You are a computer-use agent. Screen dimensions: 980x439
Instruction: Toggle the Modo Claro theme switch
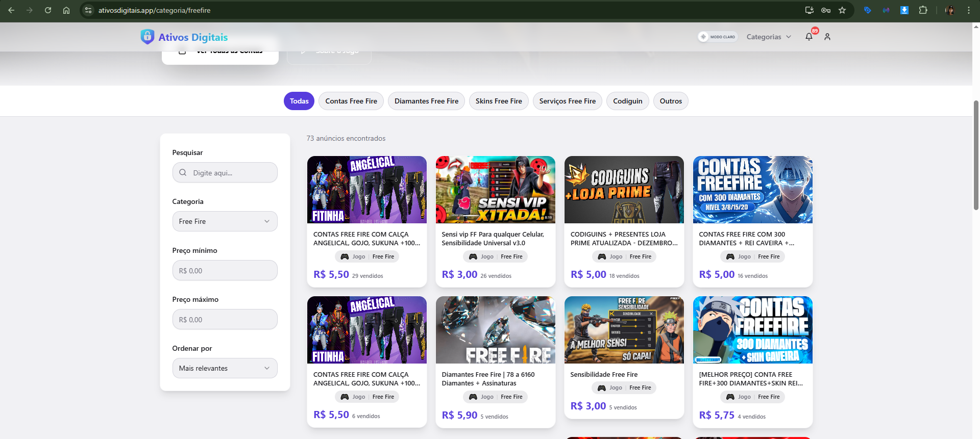point(718,37)
